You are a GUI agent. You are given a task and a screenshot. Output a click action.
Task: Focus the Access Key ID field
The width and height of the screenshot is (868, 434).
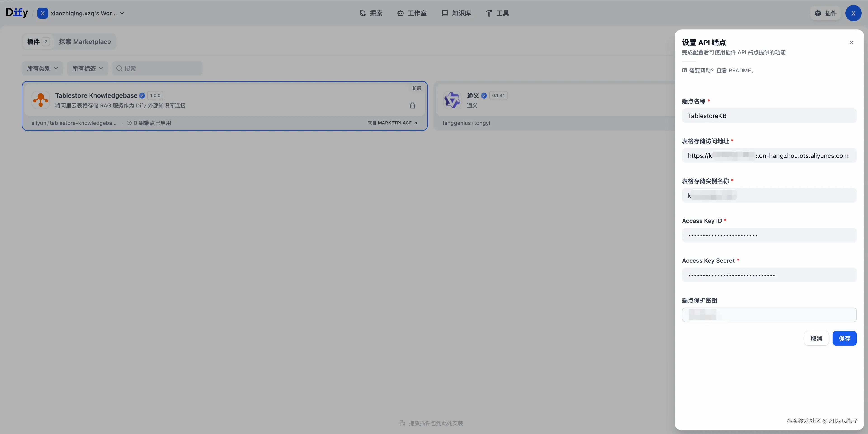click(x=769, y=235)
